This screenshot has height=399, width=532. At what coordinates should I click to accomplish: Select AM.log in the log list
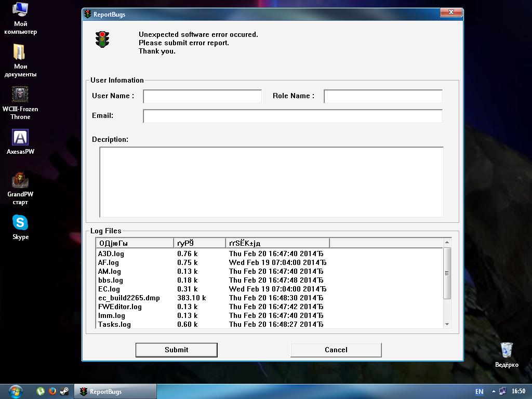[109, 271]
